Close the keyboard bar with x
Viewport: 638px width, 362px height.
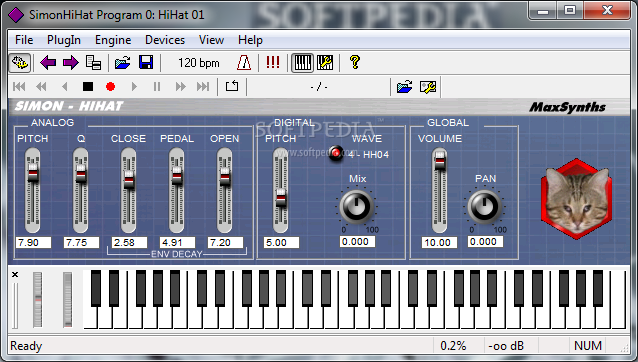pyautogui.click(x=15, y=275)
